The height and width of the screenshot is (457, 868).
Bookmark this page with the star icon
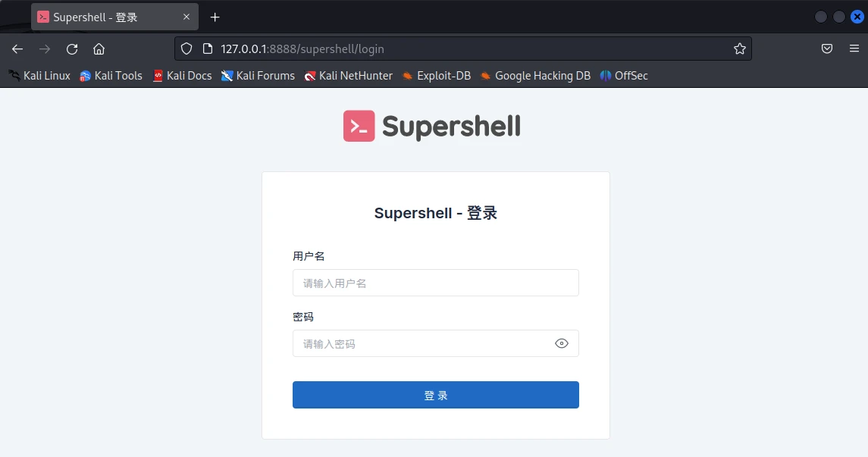(740, 49)
